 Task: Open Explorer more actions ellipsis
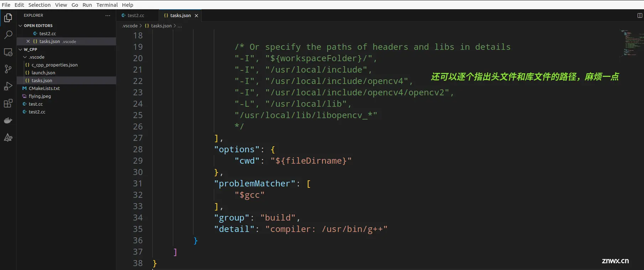pos(108,15)
